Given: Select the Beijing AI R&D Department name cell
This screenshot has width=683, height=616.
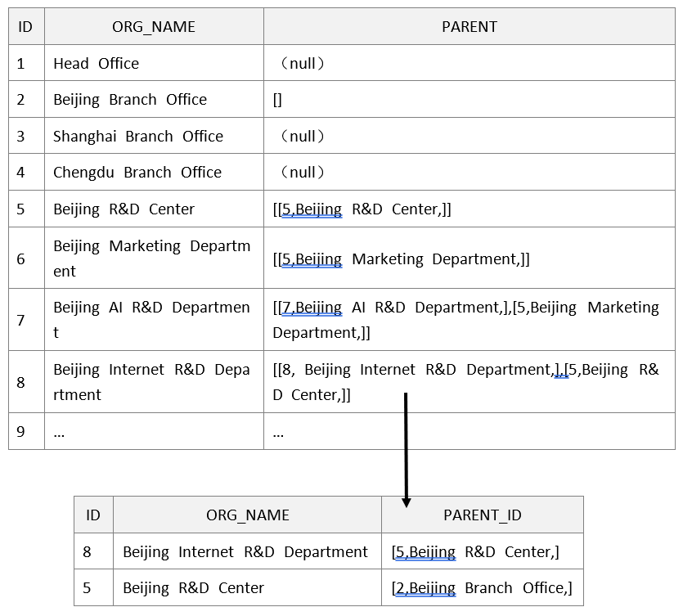Looking at the screenshot, I should (x=152, y=320).
